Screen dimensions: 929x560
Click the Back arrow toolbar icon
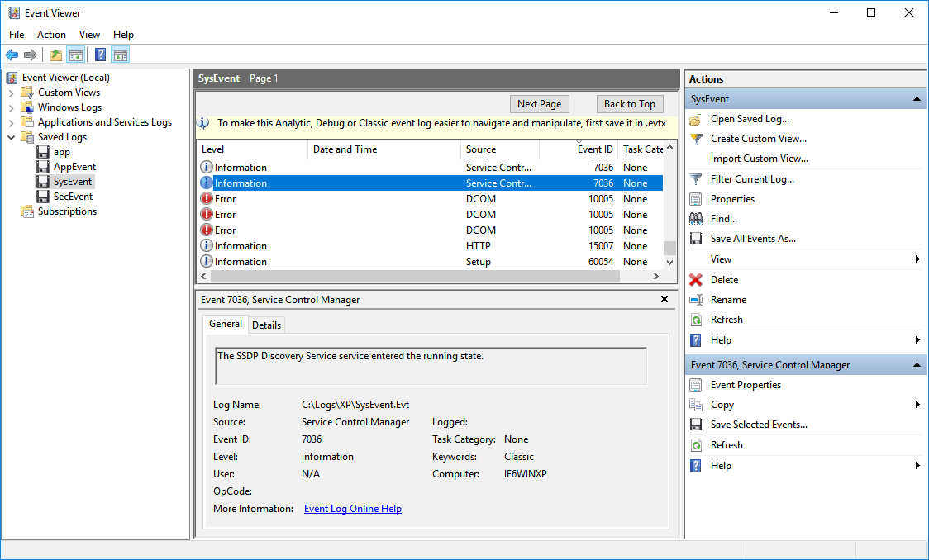coord(12,55)
